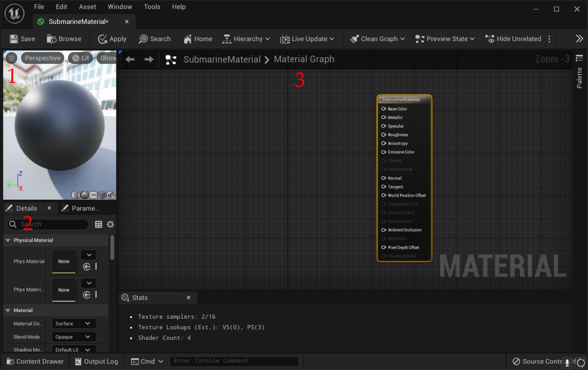Click the Base Color input pin
The width and height of the screenshot is (588, 370).
(383, 108)
